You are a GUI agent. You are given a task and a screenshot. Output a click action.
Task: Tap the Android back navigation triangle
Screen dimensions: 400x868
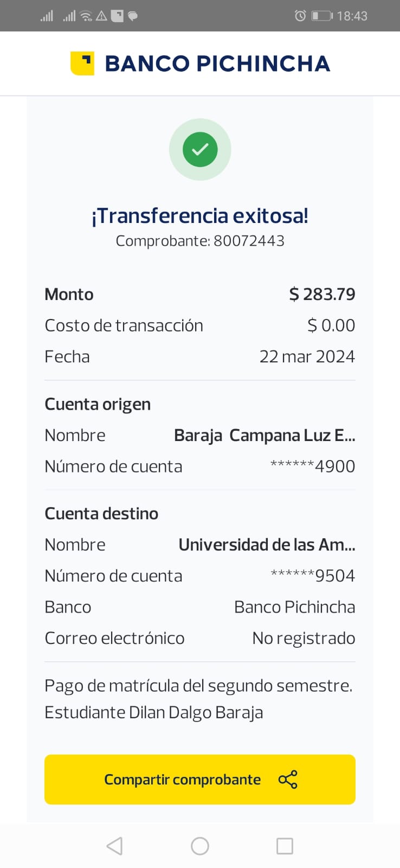[114, 846]
